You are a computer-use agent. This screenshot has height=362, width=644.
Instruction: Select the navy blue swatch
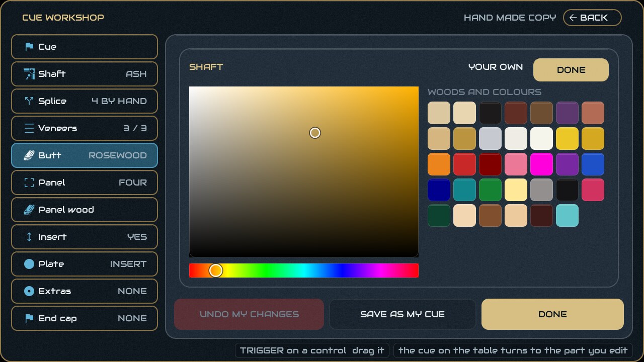tap(439, 190)
